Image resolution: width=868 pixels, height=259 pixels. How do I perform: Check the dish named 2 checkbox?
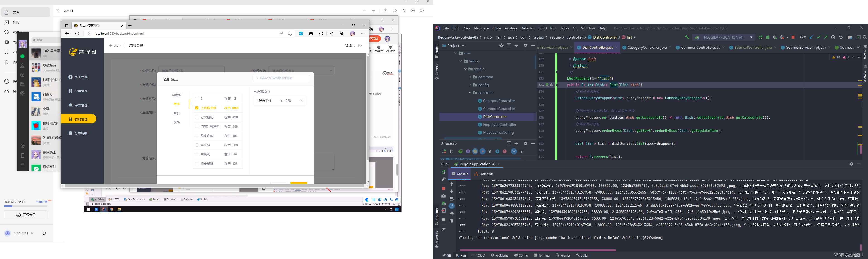[x=197, y=99]
